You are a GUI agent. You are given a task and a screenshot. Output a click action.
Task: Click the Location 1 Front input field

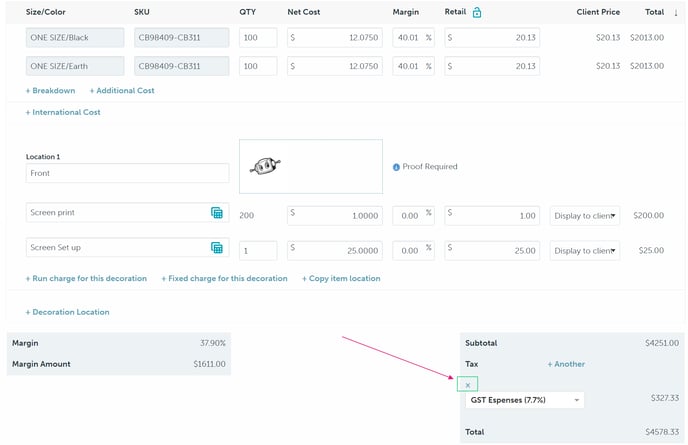(128, 173)
